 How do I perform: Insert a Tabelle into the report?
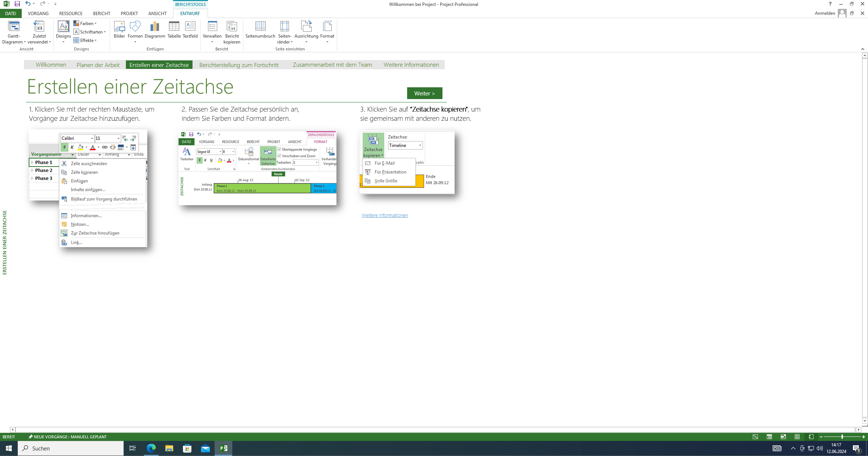tap(174, 30)
